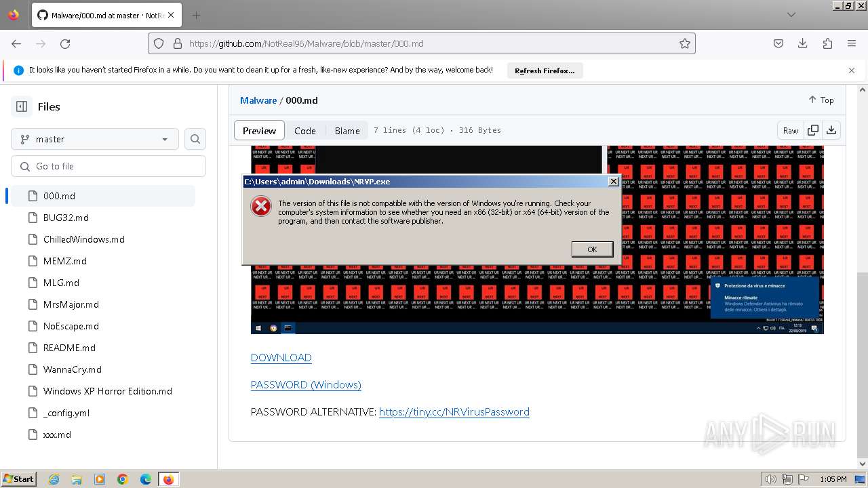Open Internet Explorer from the taskbar
Viewport: 868px width, 488px height.
[x=54, y=479]
